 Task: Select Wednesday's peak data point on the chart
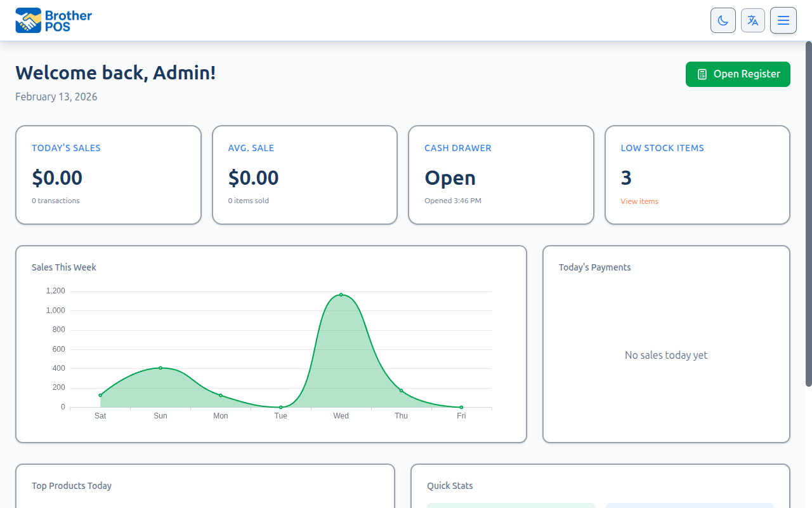pos(341,294)
